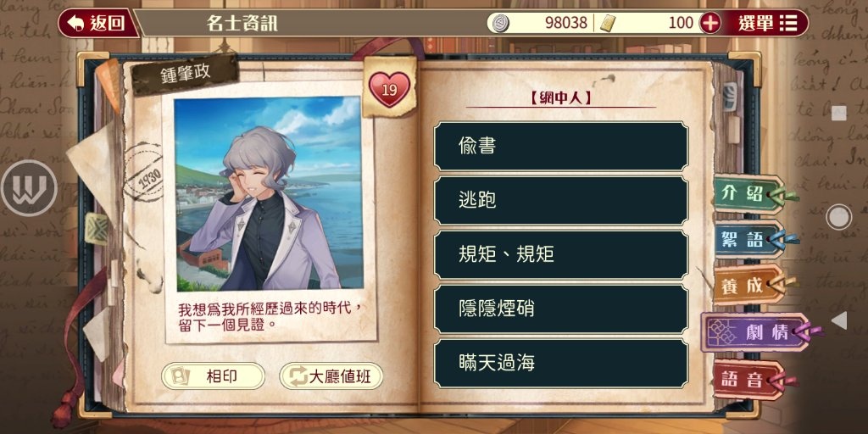Click the 相印 button
This screenshot has width=868, height=434.
click(x=213, y=376)
